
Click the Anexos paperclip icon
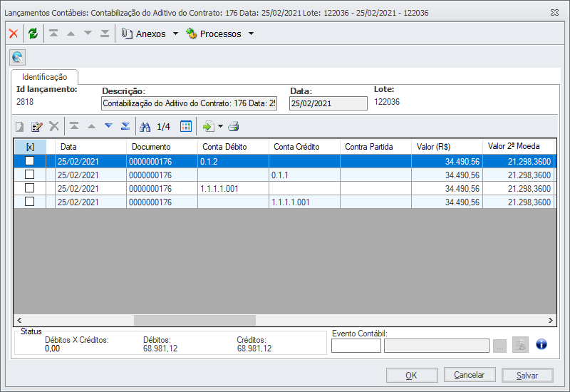[x=127, y=33]
